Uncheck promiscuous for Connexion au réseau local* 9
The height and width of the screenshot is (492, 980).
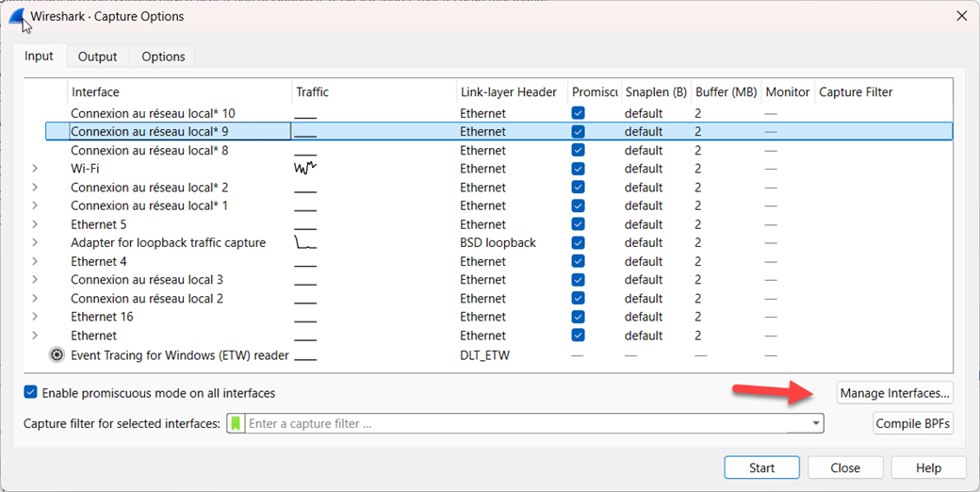tap(579, 131)
